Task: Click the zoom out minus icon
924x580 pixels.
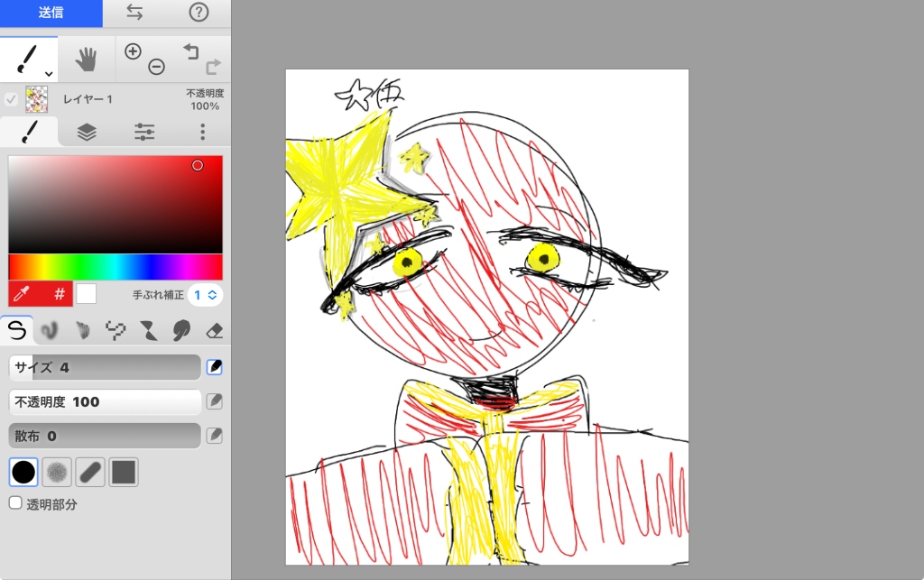Action: click(x=156, y=67)
